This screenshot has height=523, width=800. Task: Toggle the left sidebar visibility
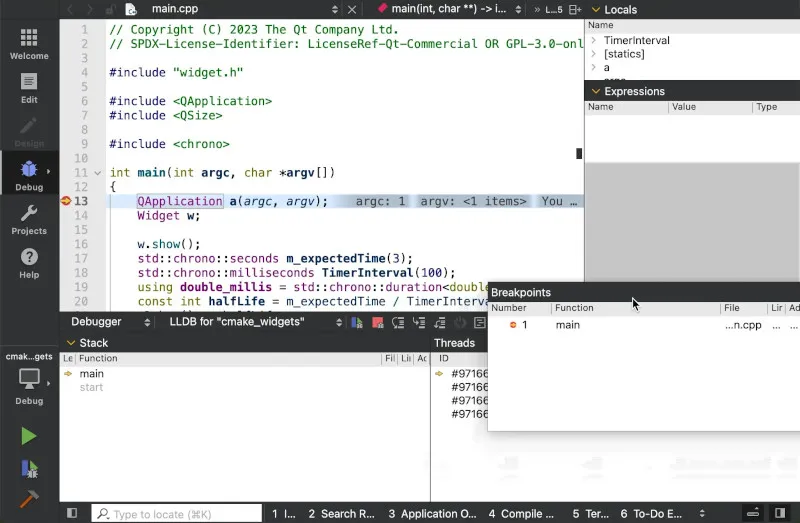[x=72, y=513]
